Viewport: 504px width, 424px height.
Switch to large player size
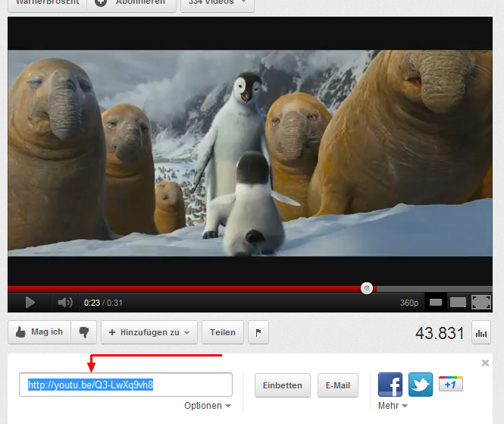(x=458, y=303)
